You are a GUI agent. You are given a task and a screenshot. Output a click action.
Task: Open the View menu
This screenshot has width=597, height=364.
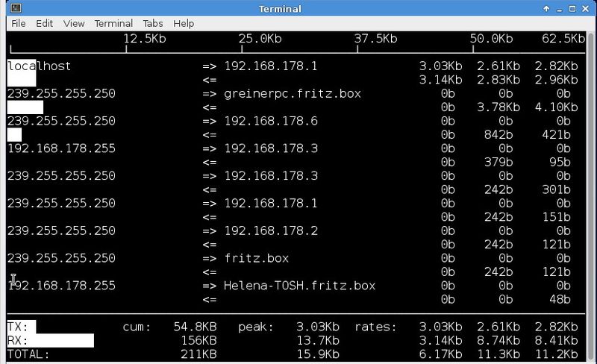coord(74,24)
